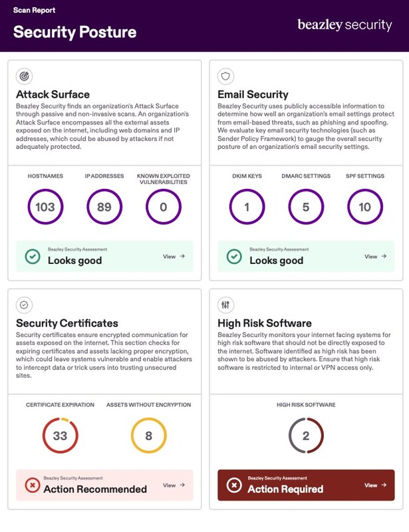Click the green check icon under Email Security

coord(233,257)
